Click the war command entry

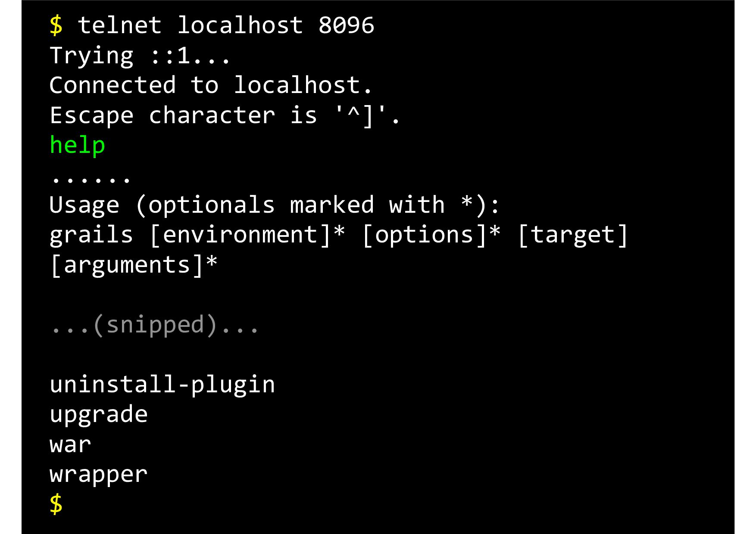pyautogui.click(x=70, y=445)
